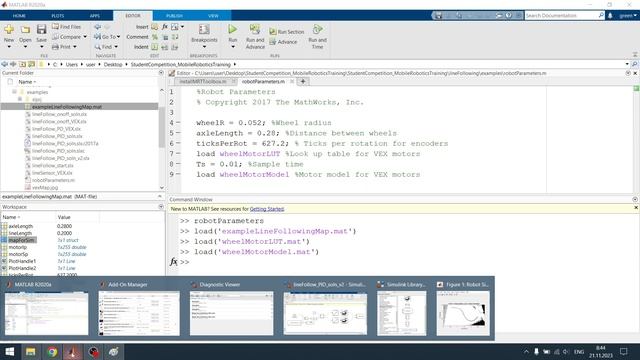Click the Chrome taskbar icon

pyautogui.click(x=52, y=351)
